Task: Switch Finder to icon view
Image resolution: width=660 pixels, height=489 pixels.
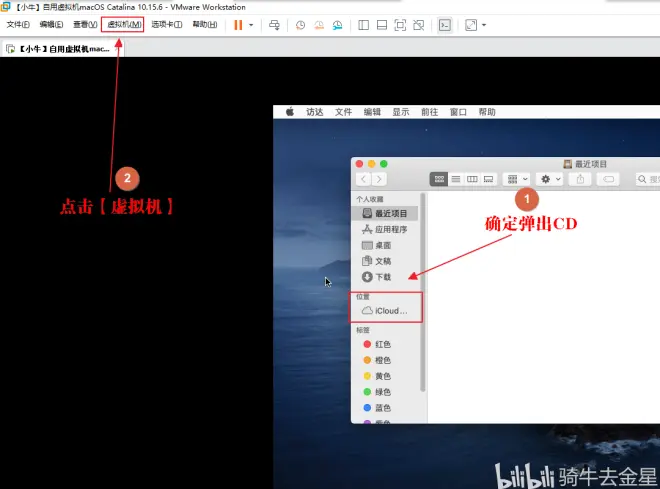Action: [x=439, y=179]
